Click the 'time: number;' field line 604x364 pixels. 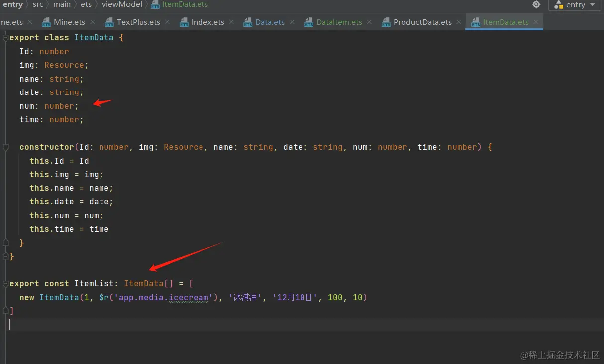click(52, 120)
